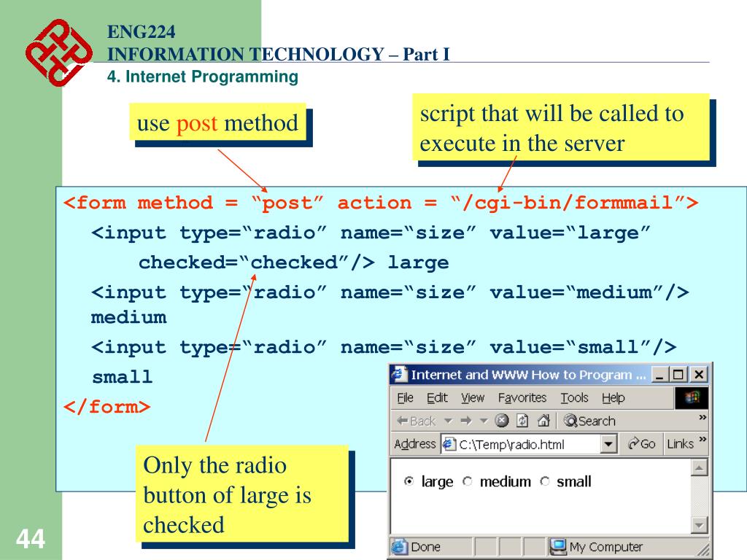This screenshot has width=747, height=560.
Task: Click the Forward arrow in browser toolbar
Action: pyautogui.click(x=466, y=421)
